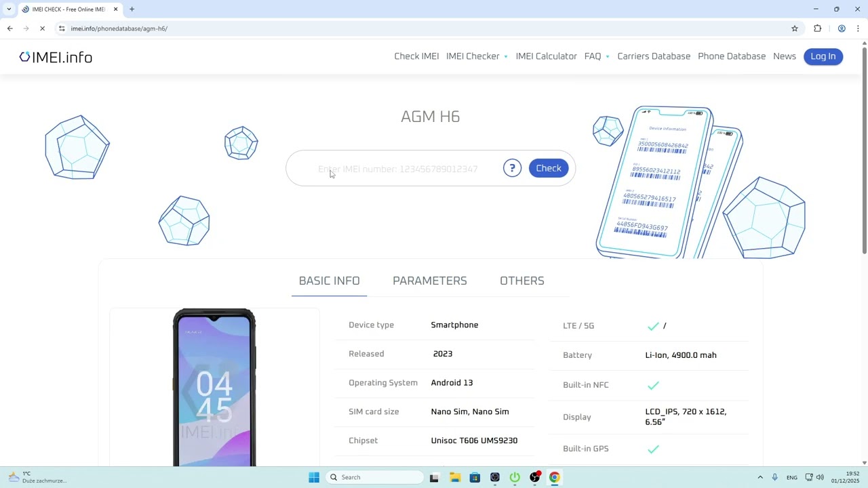The width and height of the screenshot is (868, 488).
Task: Open the News nav link
Action: point(785,56)
